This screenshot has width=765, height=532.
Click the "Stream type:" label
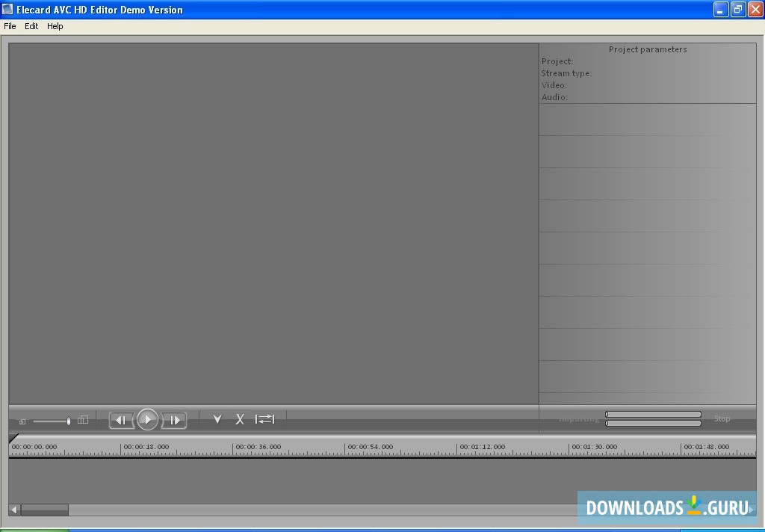[566, 73]
